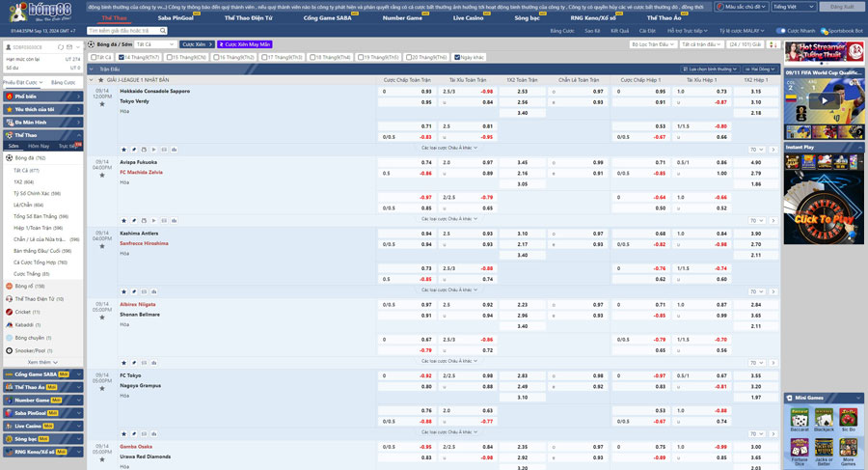Image resolution: width=868 pixels, height=470 pixels.
Task: Open Tỷ lệ cược MALAY dropdown
Action: click(x=742, y=31)
